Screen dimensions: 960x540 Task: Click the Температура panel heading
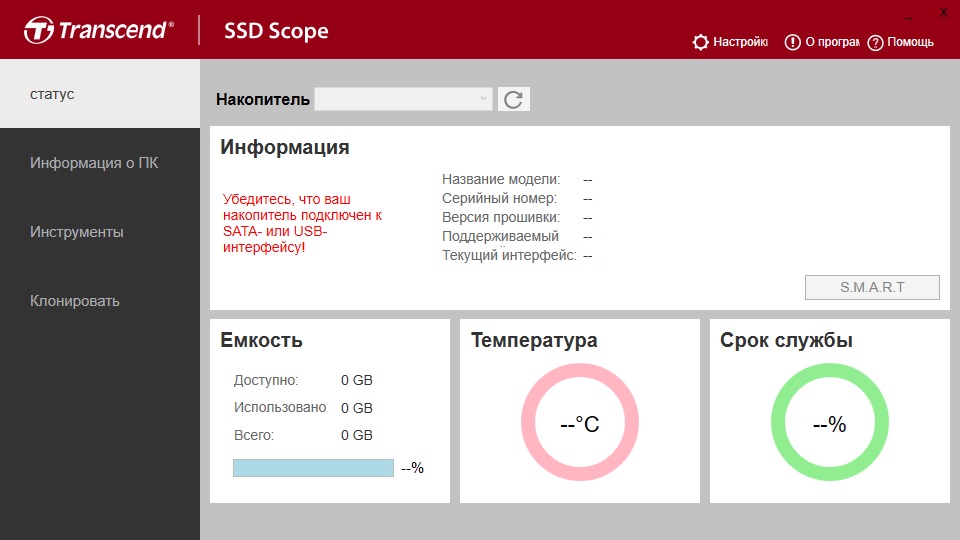534,340
